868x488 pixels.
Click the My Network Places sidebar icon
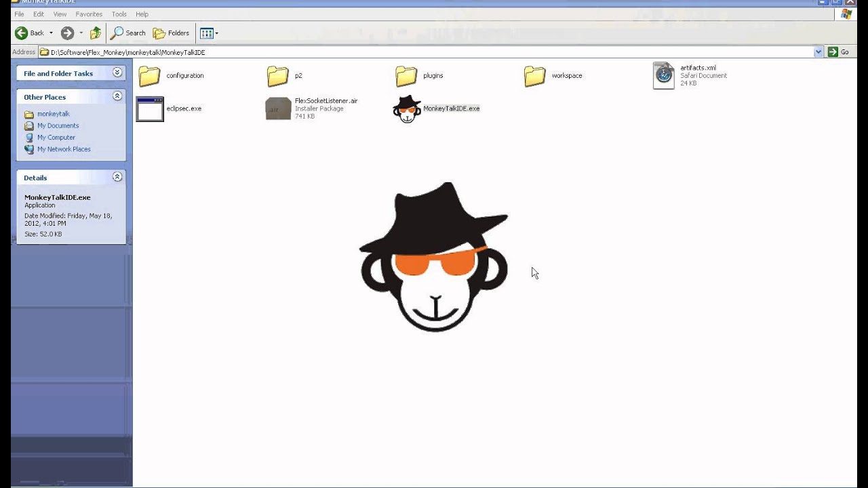tap(29, 149)
